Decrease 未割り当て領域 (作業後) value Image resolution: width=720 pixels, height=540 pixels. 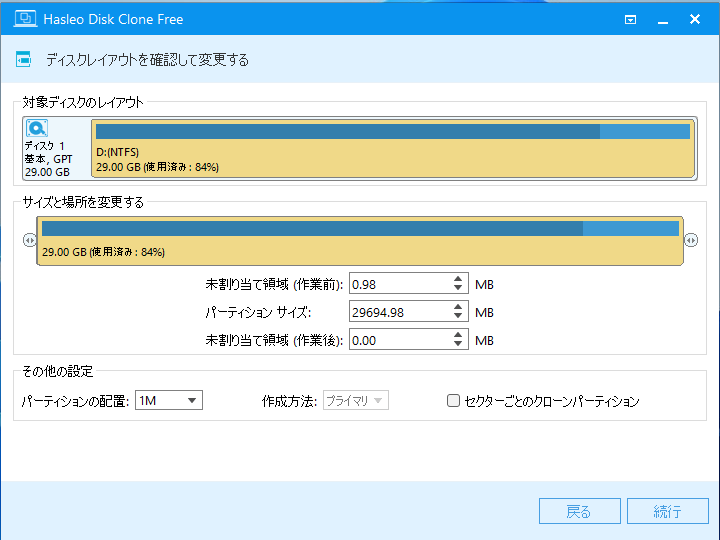458,344
